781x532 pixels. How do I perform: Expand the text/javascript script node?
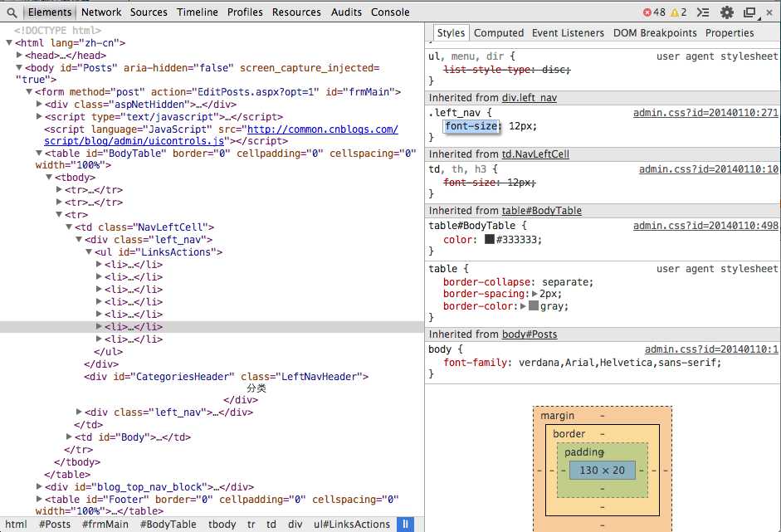pos(39,116)
